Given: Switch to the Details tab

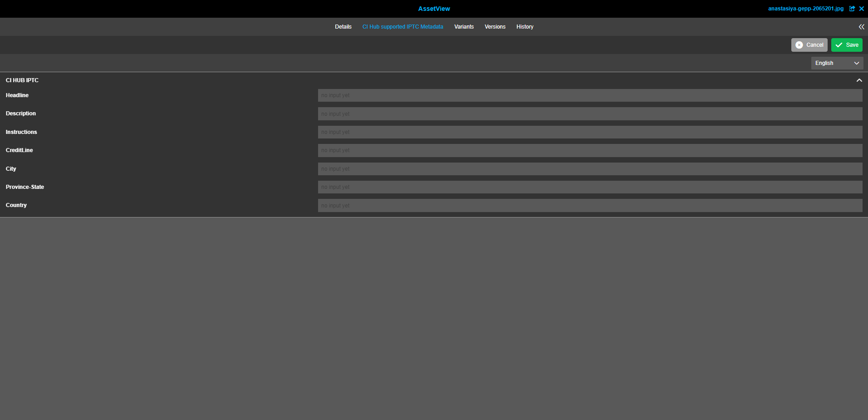Looking at the screenshot, I should pyautogui.click(x=343, y=27).
